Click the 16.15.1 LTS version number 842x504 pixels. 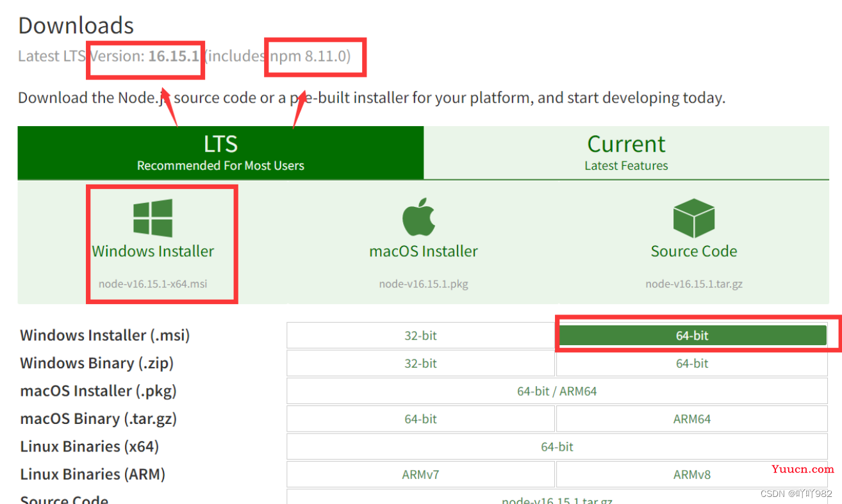[174, 56]
